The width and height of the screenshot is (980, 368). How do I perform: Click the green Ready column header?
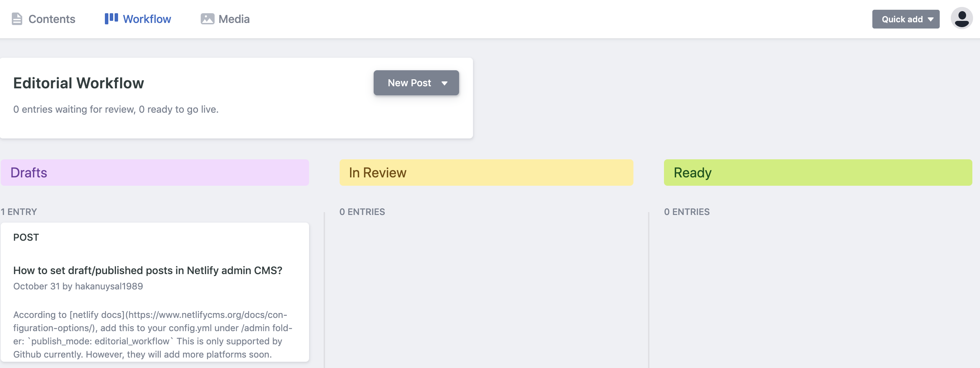(x=817, y=173)
